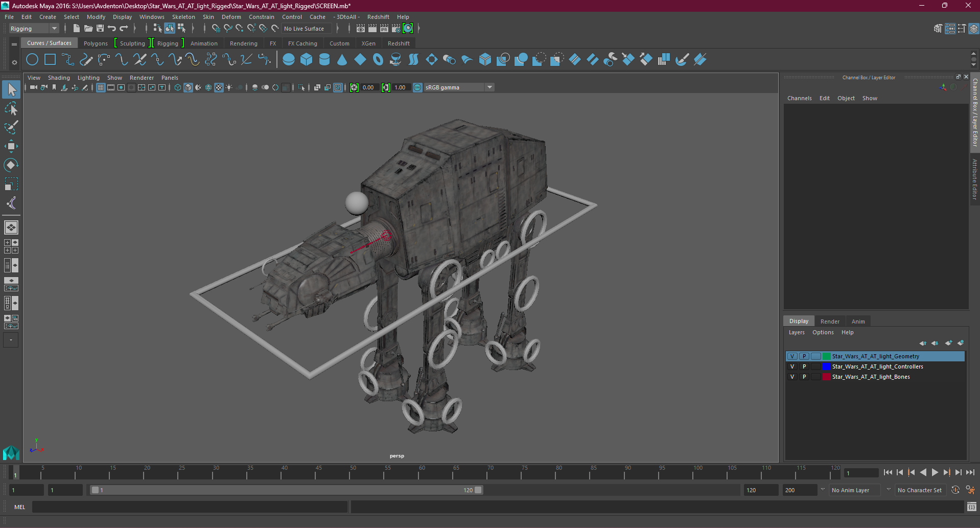Image resolution: width=980 pixels, height=528 pixels.
Task: Toggle playback P on Controllers layer
Action: click(804, 366)
